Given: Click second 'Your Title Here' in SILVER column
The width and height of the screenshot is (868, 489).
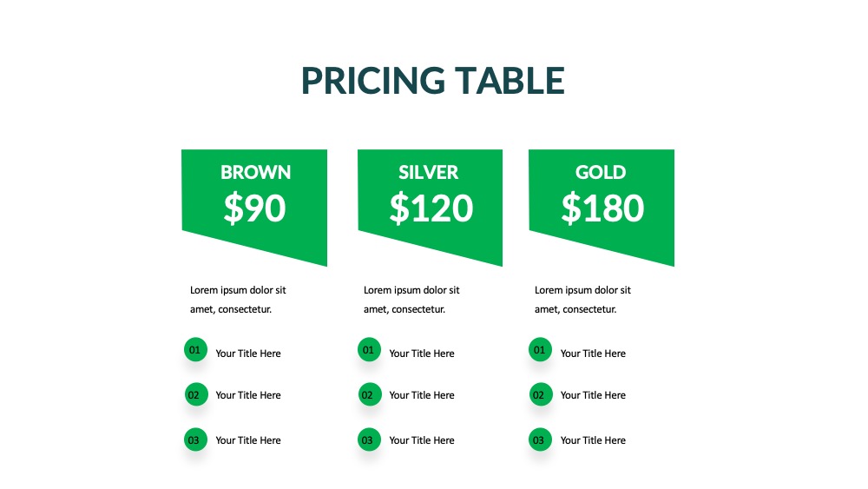Looking at the screenshot, I should click(x=422, y=395).
